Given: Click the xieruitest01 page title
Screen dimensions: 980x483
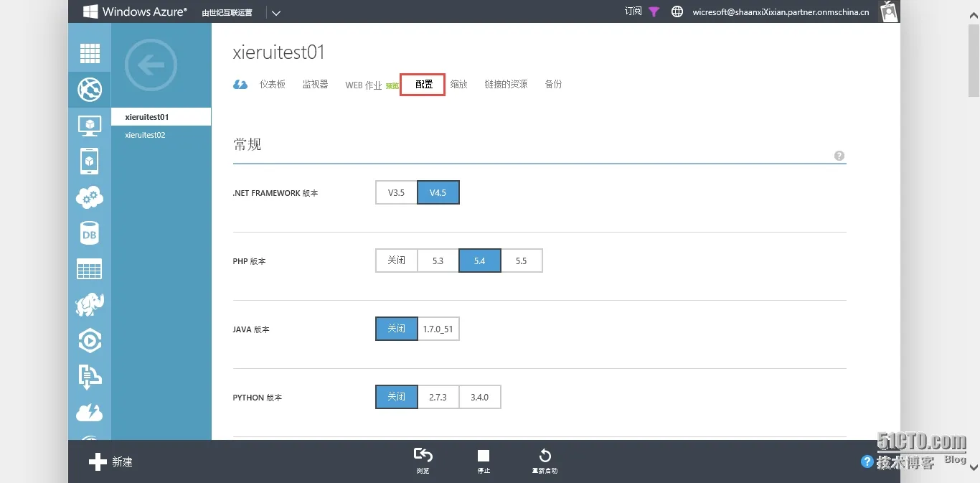Looking at the screenshot, I should coord(279,52).
